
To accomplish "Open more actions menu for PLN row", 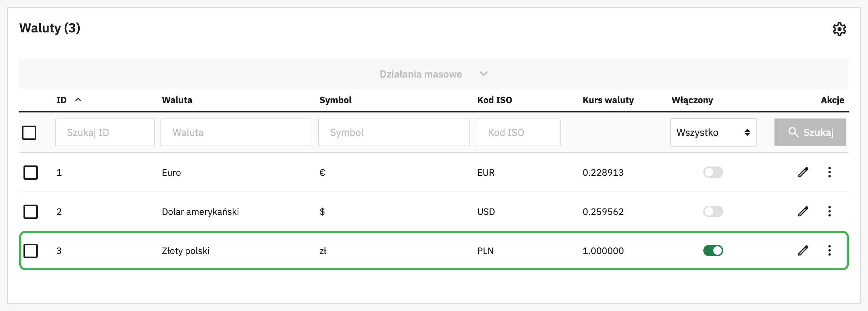I will (x=830, y=251).
